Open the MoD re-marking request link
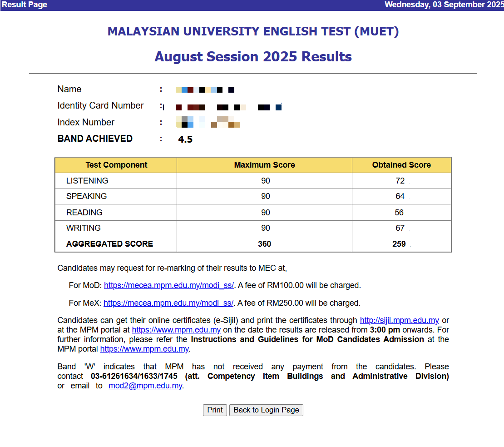Screen dimensions: 504x447 point(169,285)
